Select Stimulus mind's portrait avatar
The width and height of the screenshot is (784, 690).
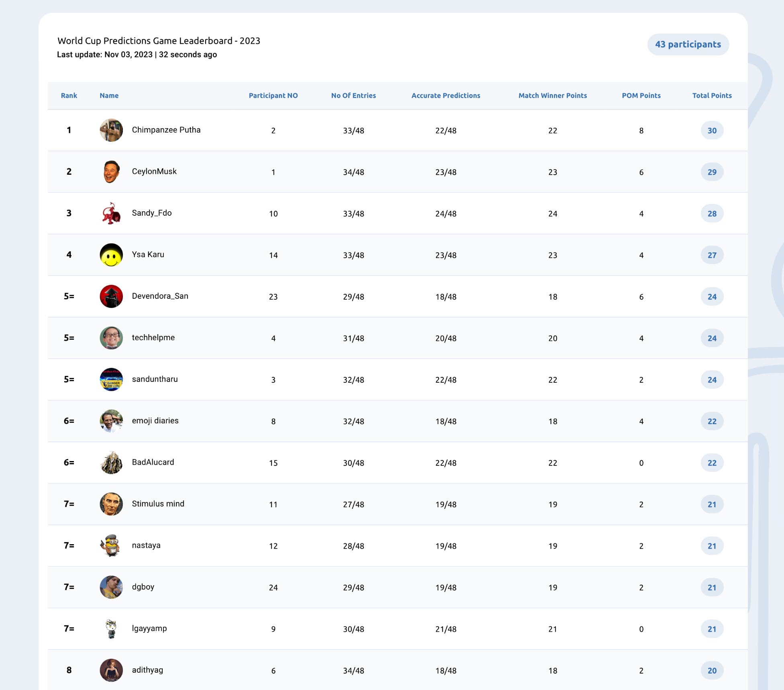[111, 504]
